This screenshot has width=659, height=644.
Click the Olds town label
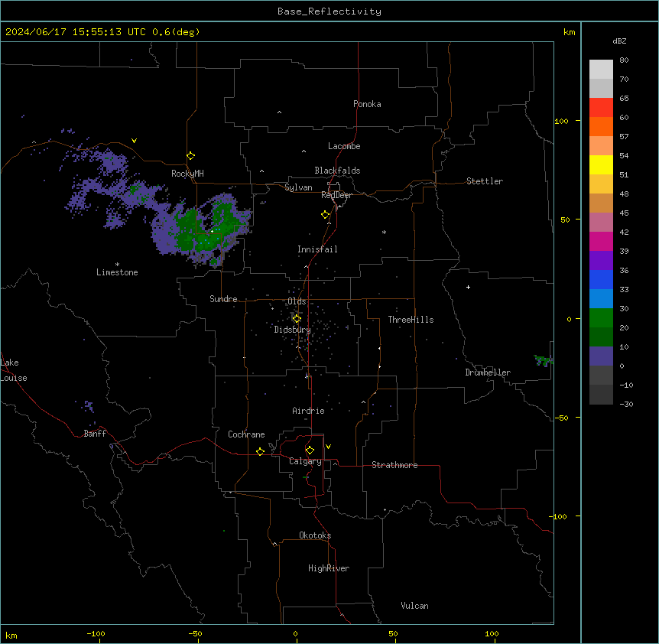tap(297, 301)
